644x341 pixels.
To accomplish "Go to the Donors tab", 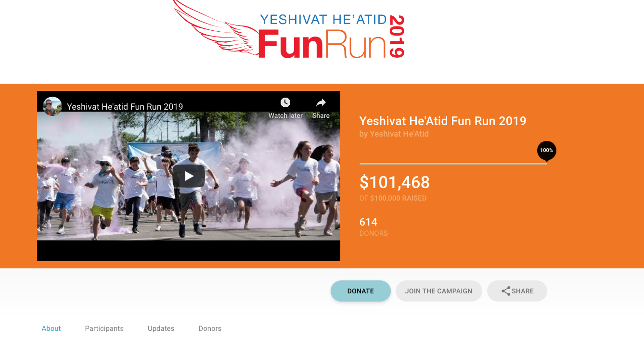I will [x=210, y=328].
